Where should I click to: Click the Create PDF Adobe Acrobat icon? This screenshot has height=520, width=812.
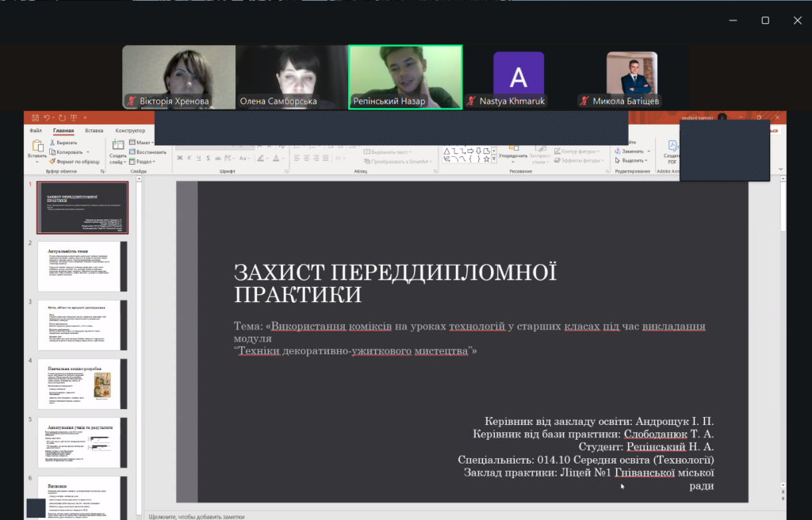pyautogui.click(x=672, y=149)
